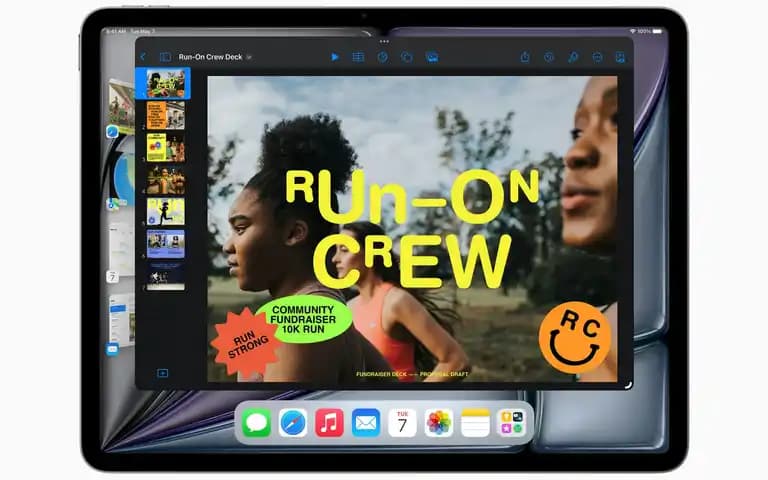Open the More options ellipsis menu
This screenshot has width=768, height=480.
coord(597,57)
